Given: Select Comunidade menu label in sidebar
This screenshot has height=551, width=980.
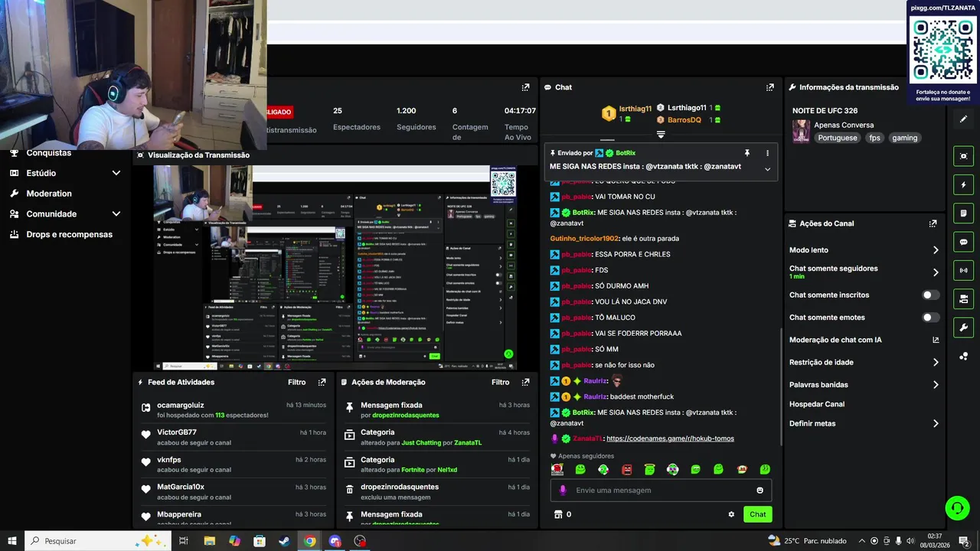Looking at the screenshot, I should 51,214.
